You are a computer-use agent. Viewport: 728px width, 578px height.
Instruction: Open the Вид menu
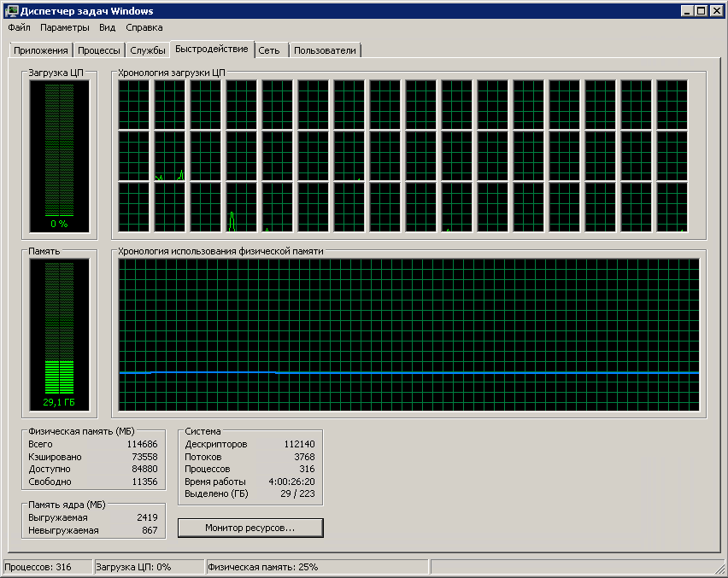(x=107, y=27)
